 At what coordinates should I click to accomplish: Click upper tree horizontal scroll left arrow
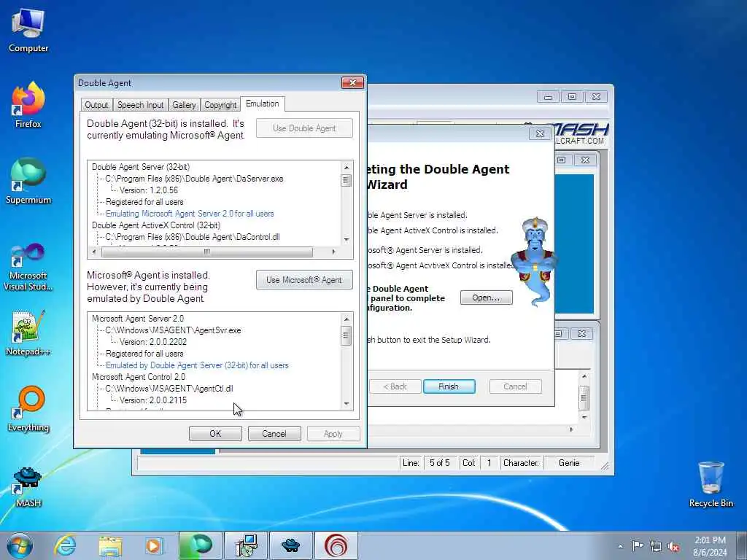(x=94, y=252)
